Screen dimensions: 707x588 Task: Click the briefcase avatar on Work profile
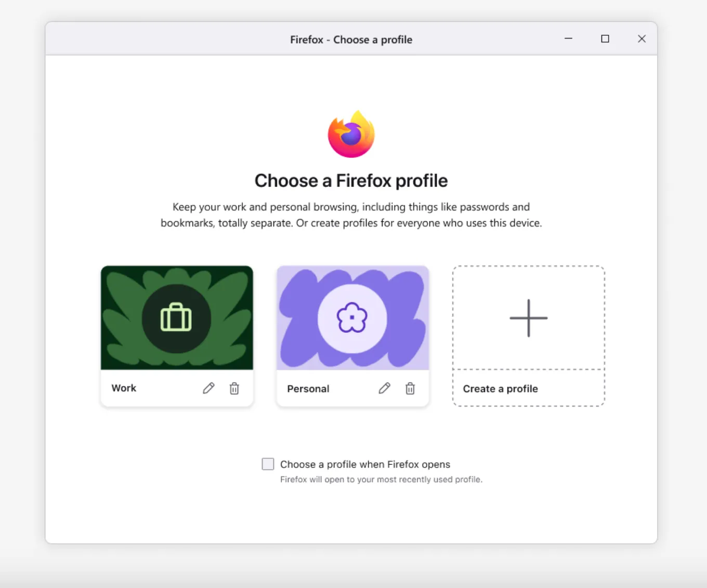177,318
